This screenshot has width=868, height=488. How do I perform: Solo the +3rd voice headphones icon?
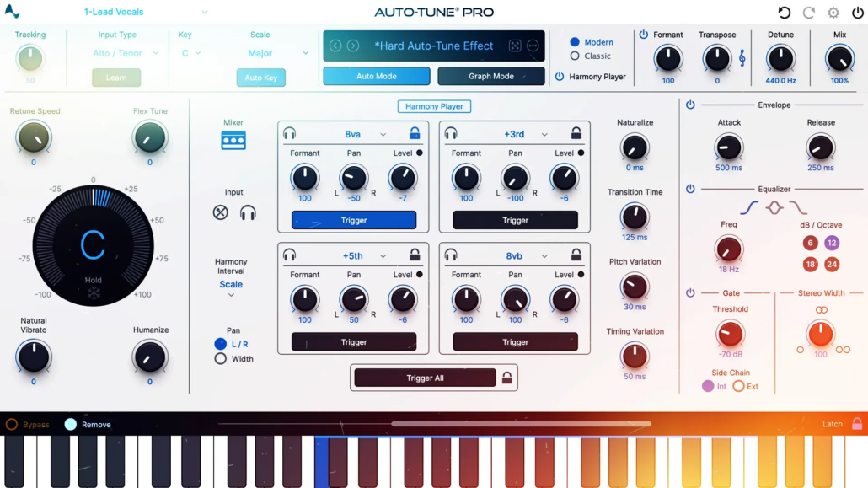451,133
